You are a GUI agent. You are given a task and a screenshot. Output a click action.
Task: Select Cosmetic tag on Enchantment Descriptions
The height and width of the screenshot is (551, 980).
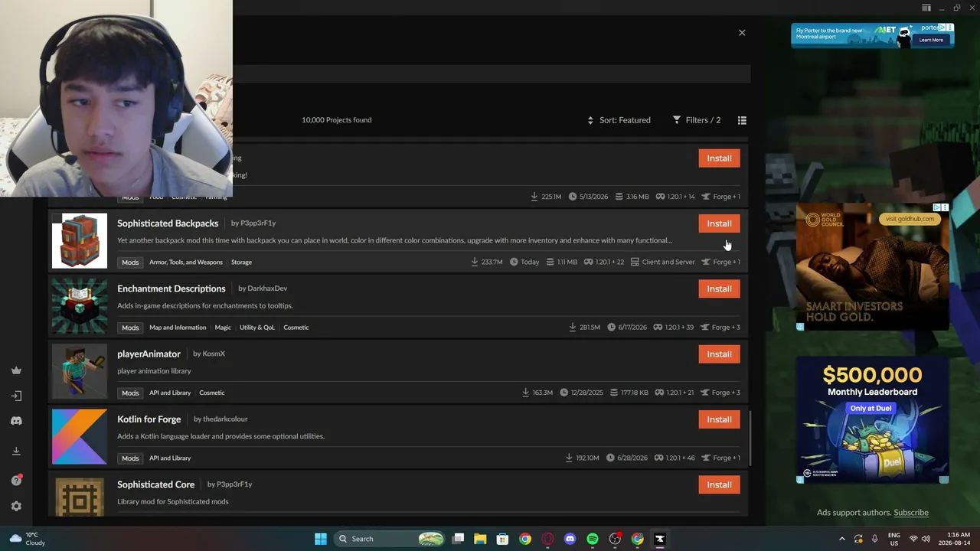coord(296,328)
